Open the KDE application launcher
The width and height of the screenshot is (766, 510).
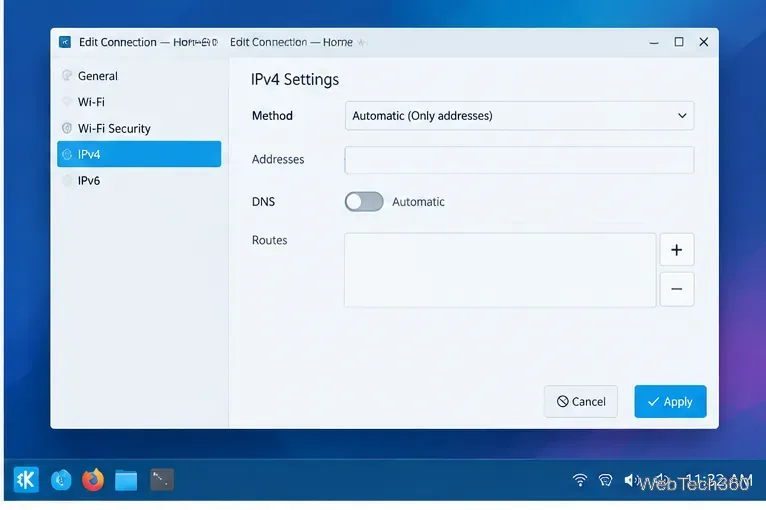coord(26,480)
